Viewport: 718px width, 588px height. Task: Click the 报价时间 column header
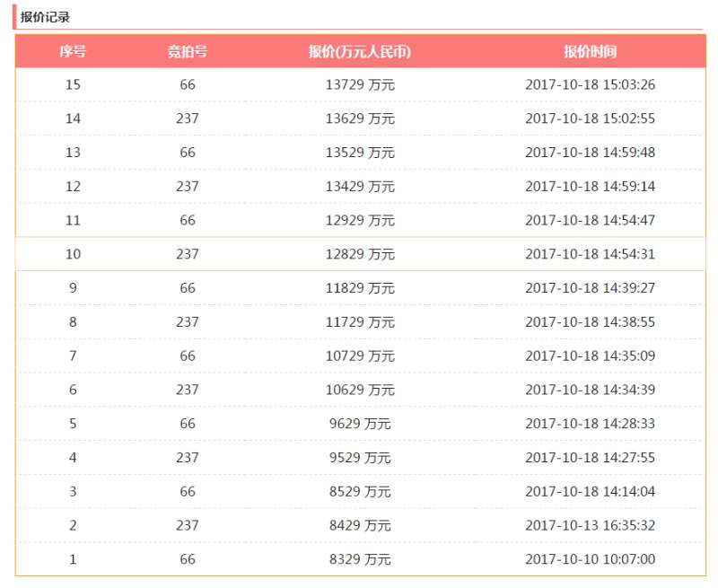(590, 52)
